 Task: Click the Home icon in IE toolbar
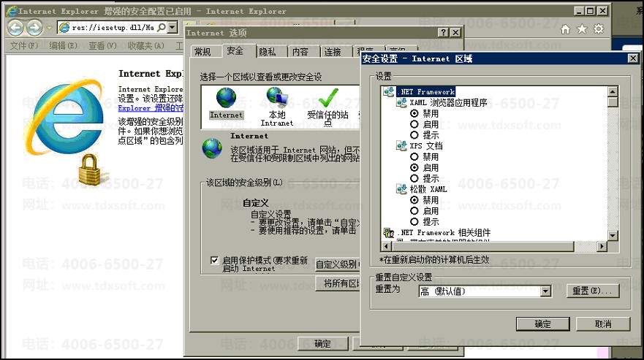[566, 29]
